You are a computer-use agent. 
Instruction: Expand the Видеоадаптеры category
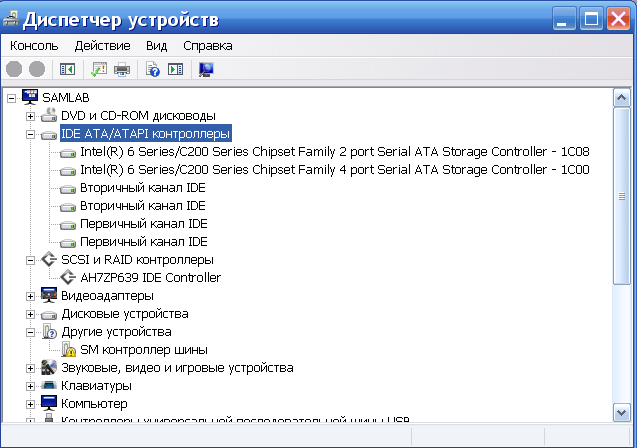pyautogui.click(x=30, y=296)
